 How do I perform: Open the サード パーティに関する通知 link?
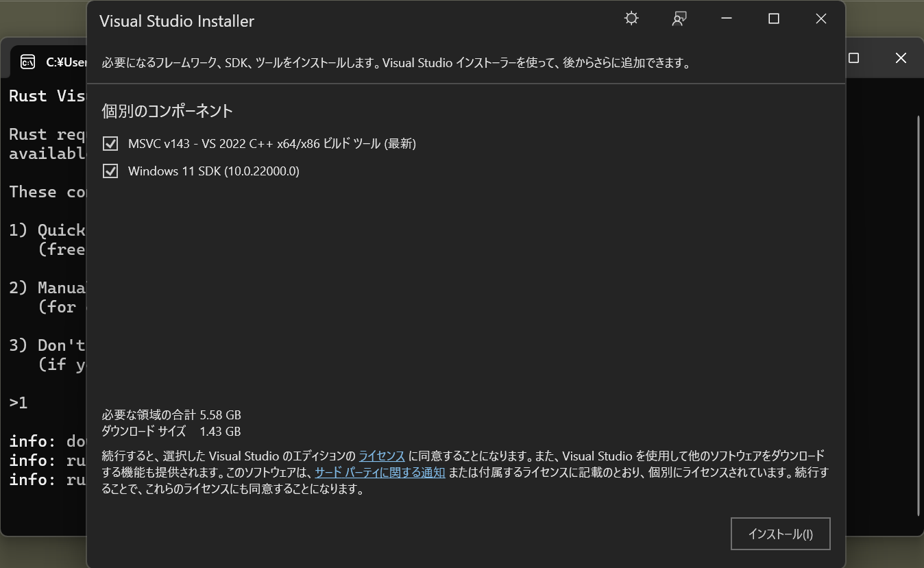(380, 473)
